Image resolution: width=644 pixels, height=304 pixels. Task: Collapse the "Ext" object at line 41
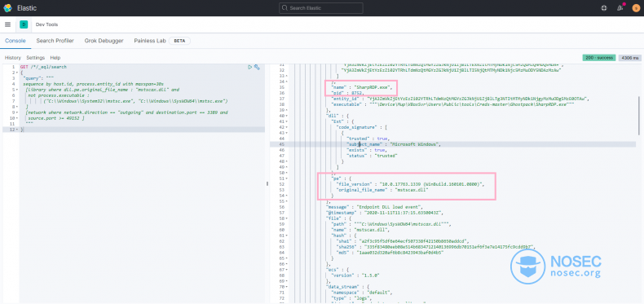286,121
